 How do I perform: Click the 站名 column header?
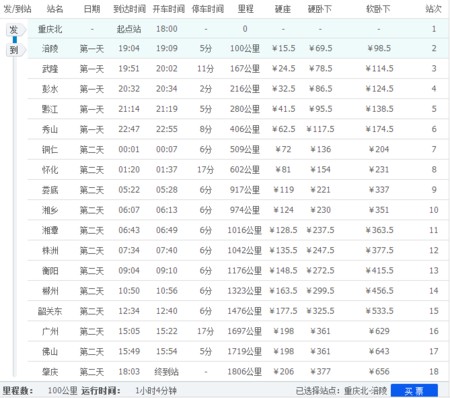pos(55,9)
